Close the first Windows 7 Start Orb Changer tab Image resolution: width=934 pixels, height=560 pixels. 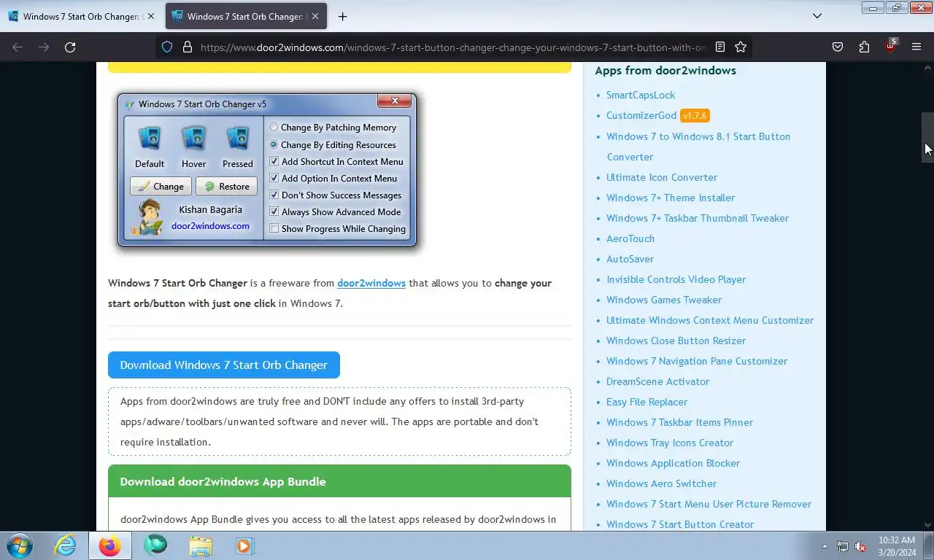151,16
